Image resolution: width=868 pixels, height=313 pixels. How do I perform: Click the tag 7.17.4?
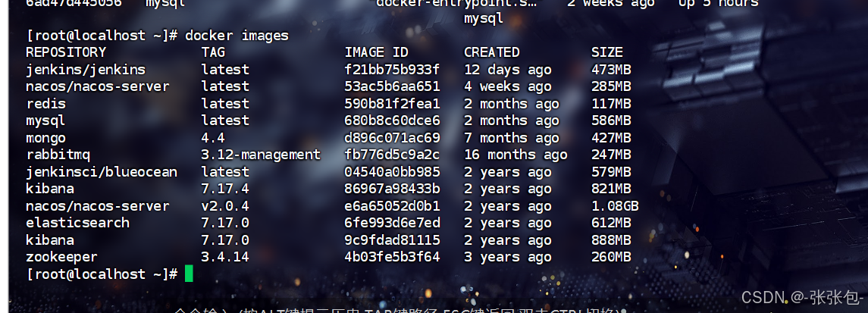point(225,189)
